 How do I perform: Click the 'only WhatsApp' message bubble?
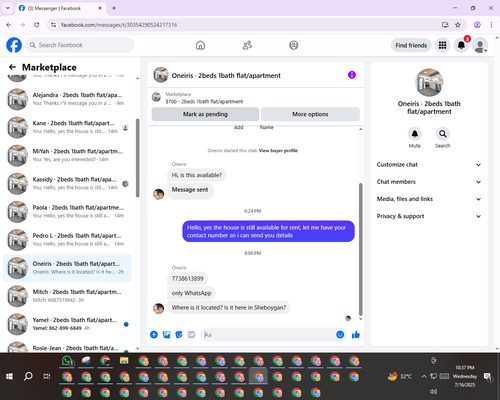[x=191, y=293]
